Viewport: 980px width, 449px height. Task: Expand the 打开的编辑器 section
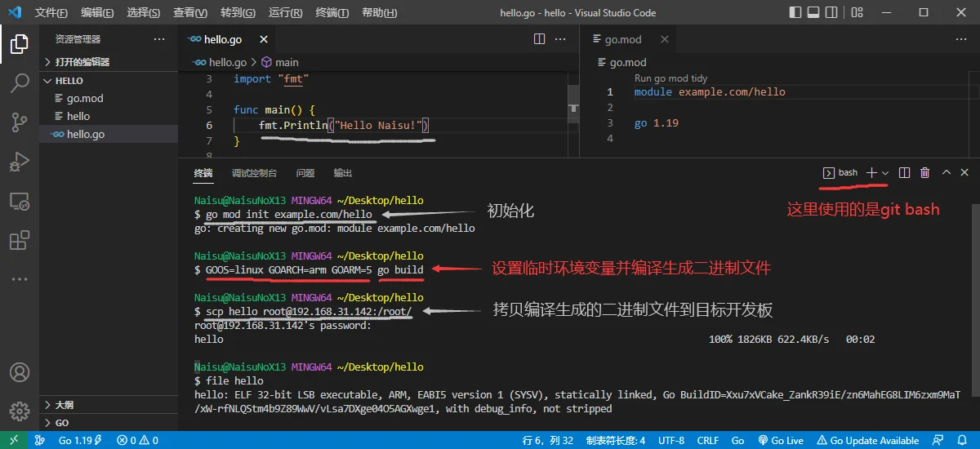pos(109,62)
